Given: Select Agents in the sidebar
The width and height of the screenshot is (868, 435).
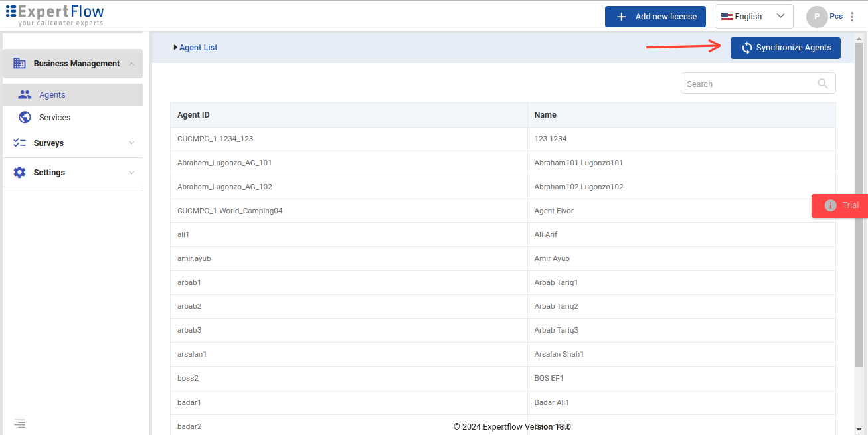Looking at the screenshot, I should coord(52,95).
